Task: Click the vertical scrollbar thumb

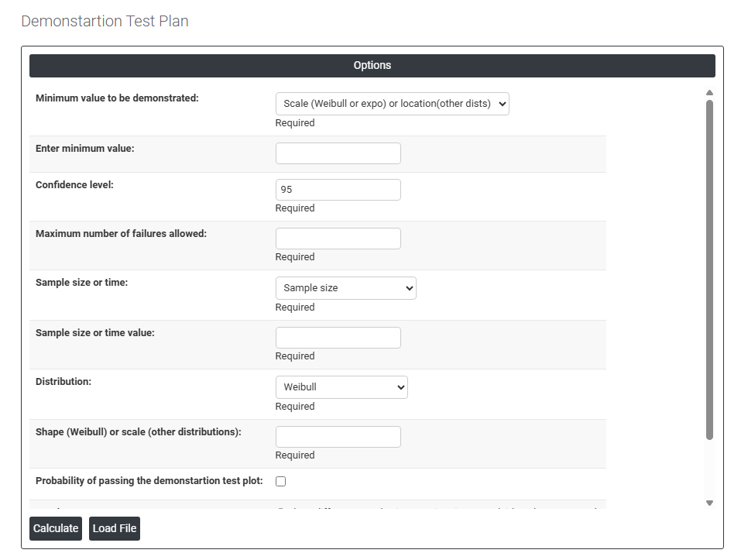Action: (x=709, y=270)
